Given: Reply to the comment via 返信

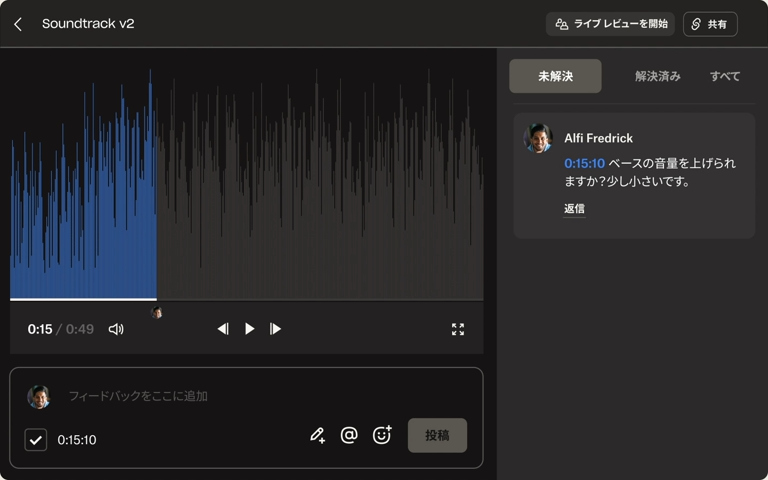Looking at the screenshot, I should tap(574, 209).
